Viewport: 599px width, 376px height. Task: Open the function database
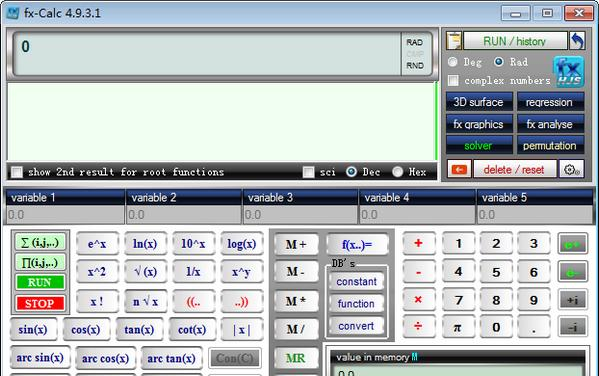pos(356,304)
